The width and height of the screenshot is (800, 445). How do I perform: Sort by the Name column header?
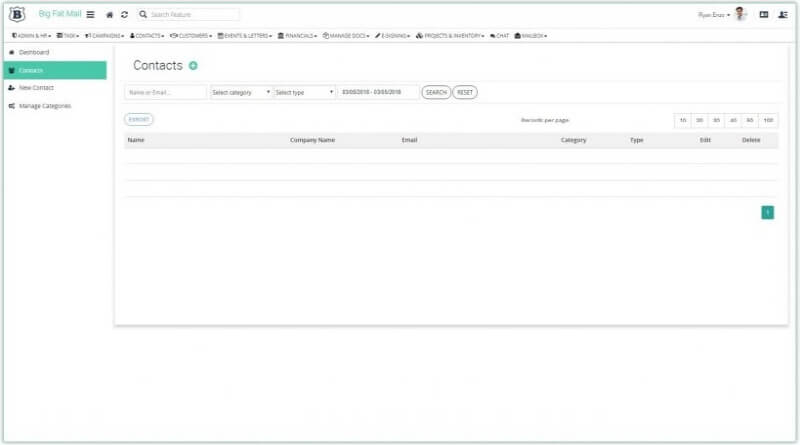(136, 140)
